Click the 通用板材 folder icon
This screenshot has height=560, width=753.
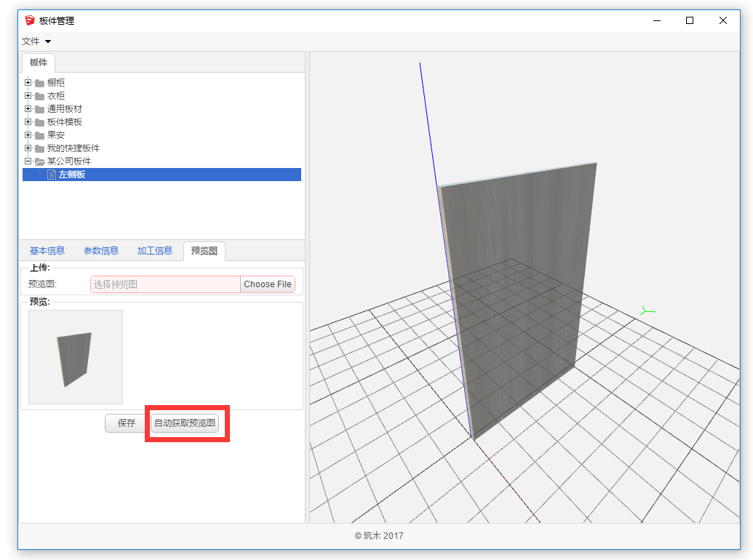click(x=39, y=109)
